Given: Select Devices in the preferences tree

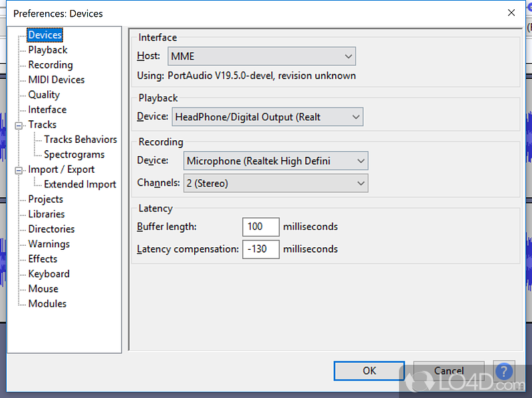Looking at the screenshot, I should (45, 35).
